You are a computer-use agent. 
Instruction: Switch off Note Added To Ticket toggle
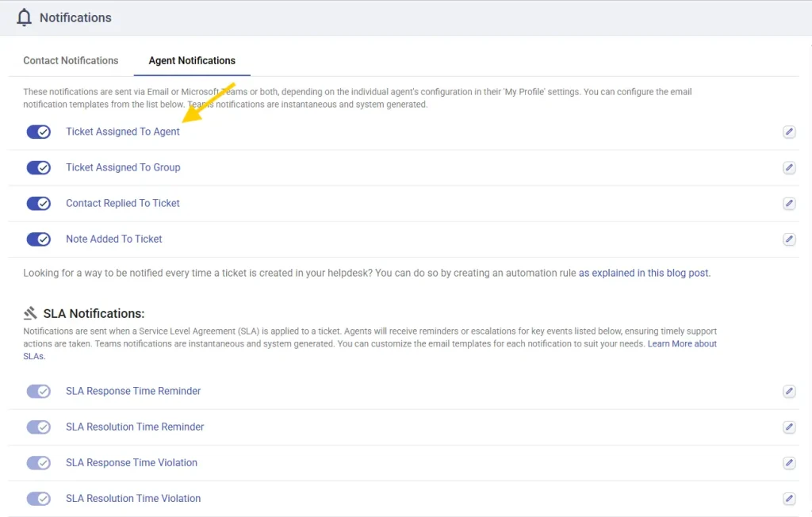pos(38,239)
